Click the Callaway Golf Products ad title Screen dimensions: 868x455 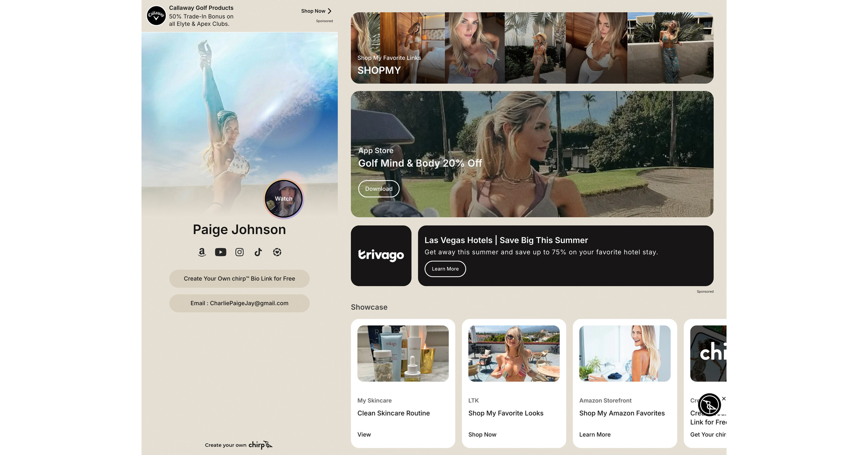[201, 8]
